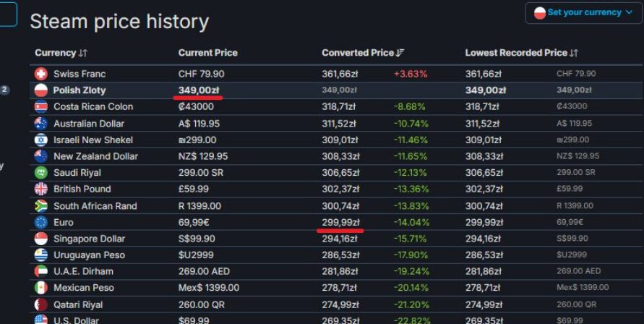The width and height of the screenshot is (644, 324).
Task: Click the Current Price column header
Action: pyautogui.click(x=207, y=53)
